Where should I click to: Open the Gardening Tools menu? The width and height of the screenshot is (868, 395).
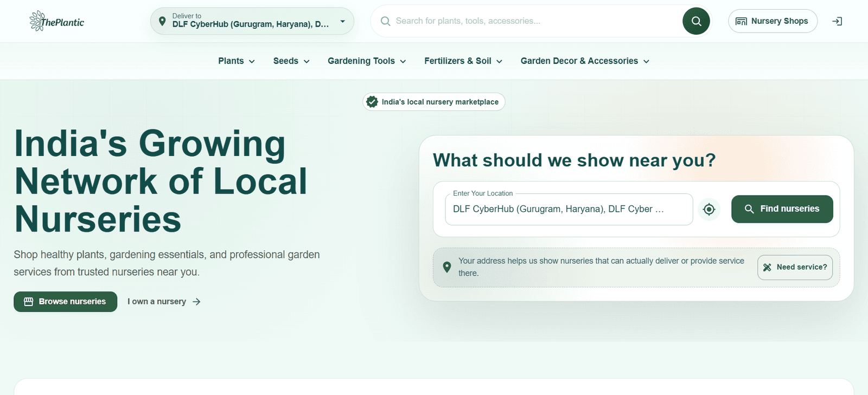[x=367, y=61]
